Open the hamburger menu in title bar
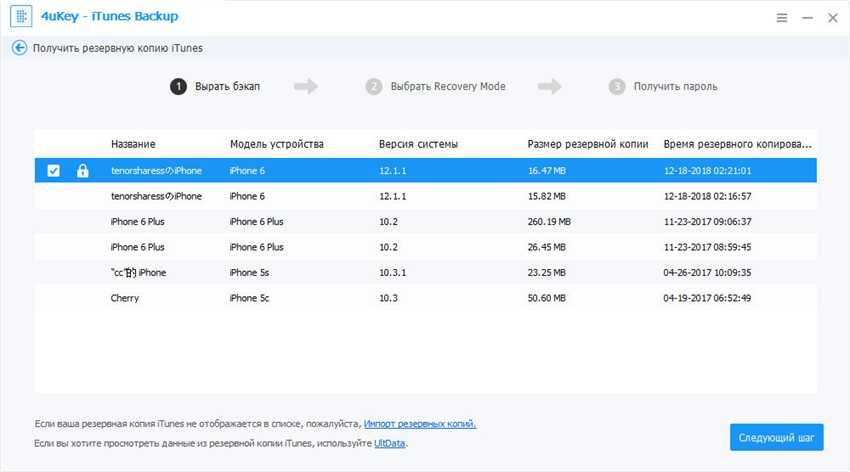Screen dimensions: 850x472 [781, 18]
